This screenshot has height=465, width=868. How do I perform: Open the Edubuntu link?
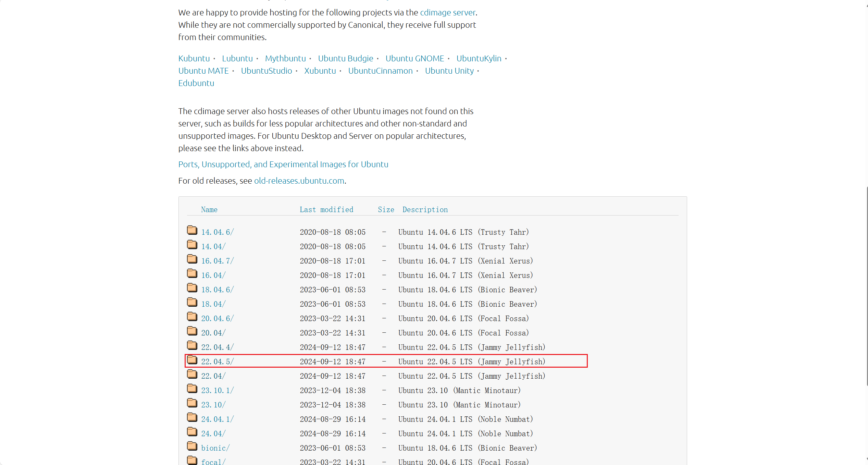click(196, 83)
